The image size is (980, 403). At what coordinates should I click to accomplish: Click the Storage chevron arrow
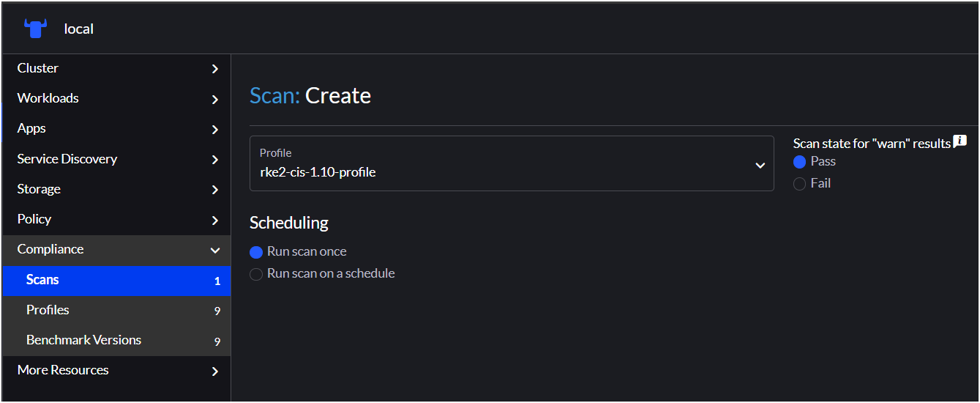point(214,190)
